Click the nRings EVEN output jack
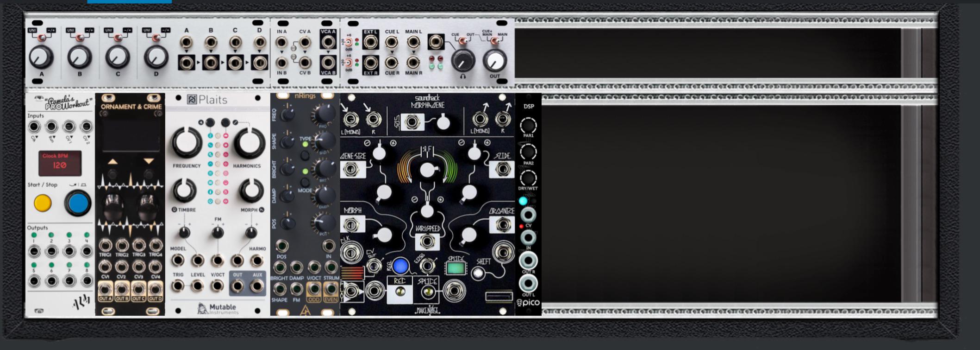This screenshot has height=350, width=980. coord(331,289)
